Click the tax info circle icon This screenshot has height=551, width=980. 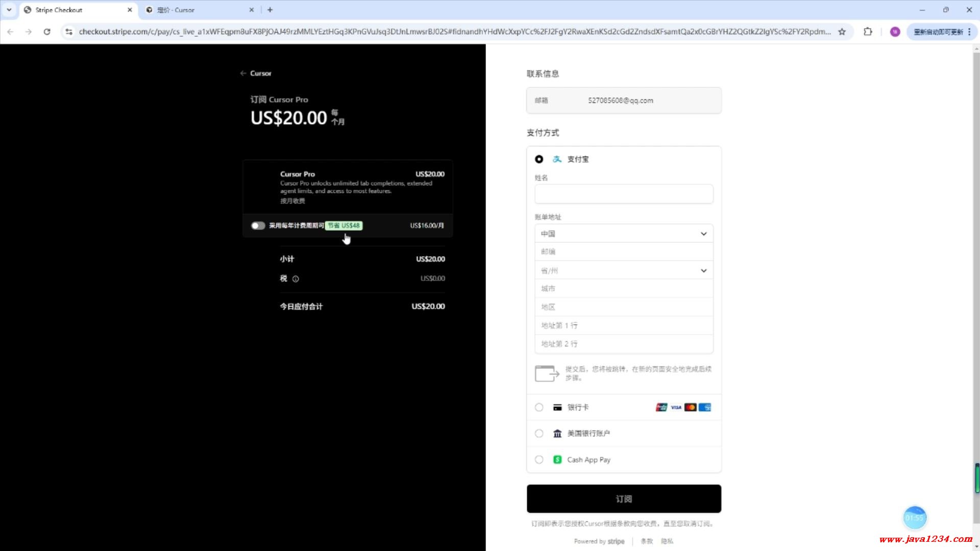pyautogui.click(x=296, y=279)
